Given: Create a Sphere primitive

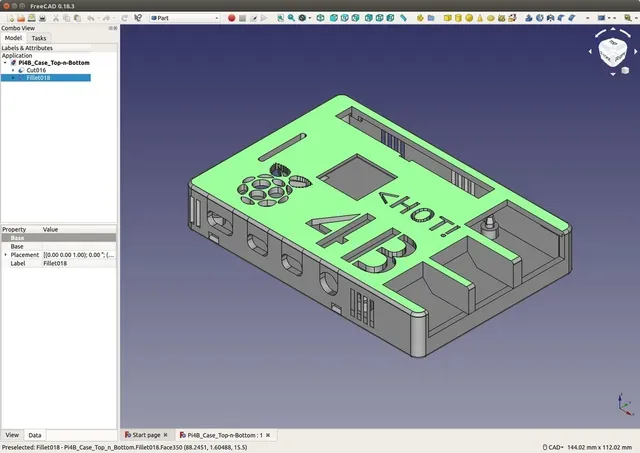Looking at the screenshot, I should tap(469, 18).
